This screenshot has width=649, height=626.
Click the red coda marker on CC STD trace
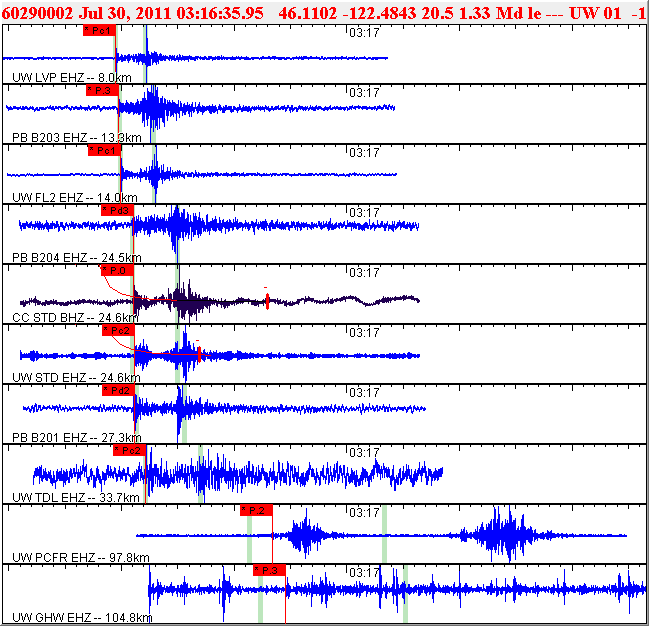pyautogui.click(x=267, y=301)
